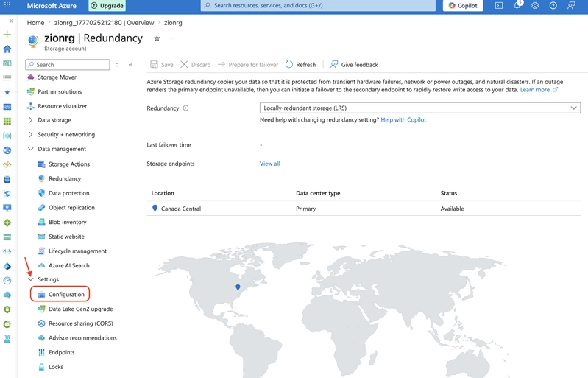Open the Redundancy dropdown
Screen dimensions: 588x378
point(420,108)
